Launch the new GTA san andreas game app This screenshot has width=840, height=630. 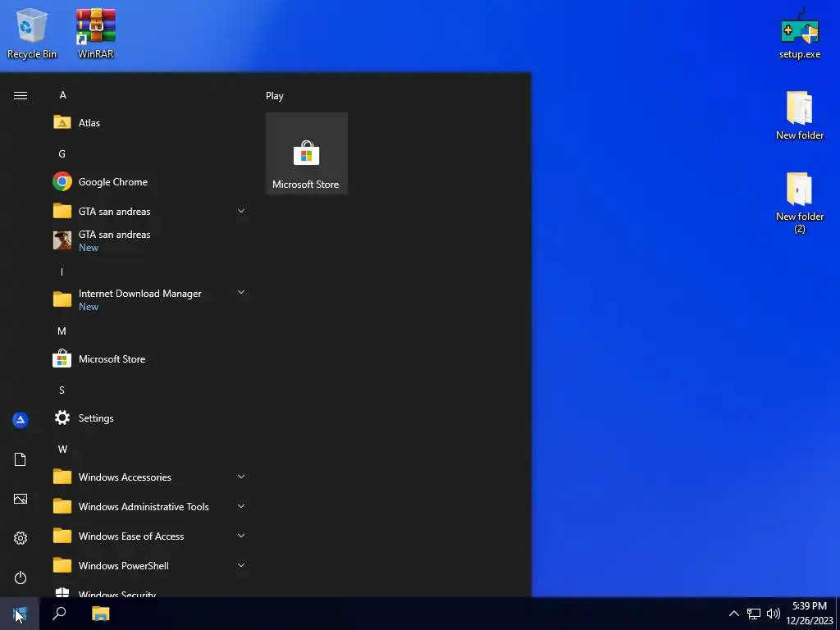(x=150, y=240)
